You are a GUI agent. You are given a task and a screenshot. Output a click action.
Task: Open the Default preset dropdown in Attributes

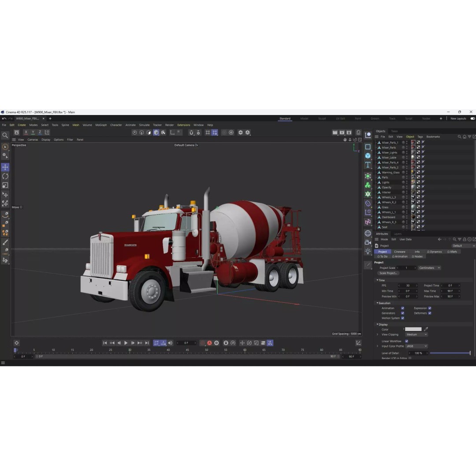[463, 245]
